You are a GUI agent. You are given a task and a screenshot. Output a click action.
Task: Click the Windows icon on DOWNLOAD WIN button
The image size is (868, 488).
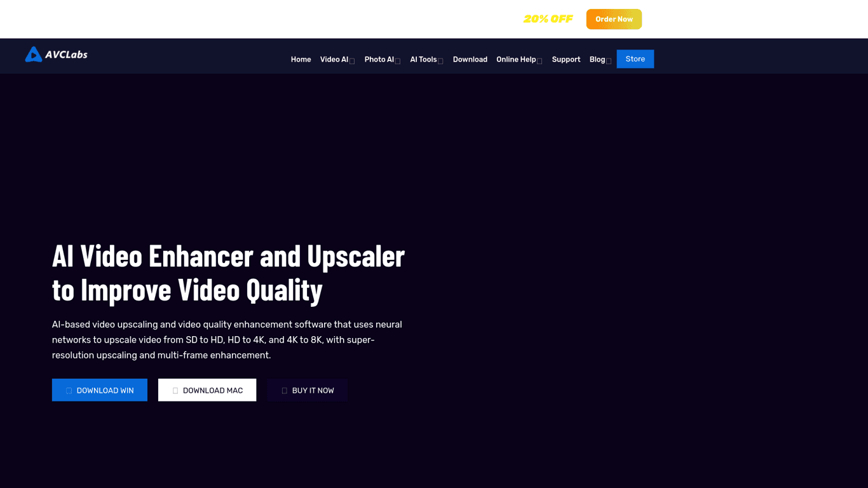coord(69,390)
